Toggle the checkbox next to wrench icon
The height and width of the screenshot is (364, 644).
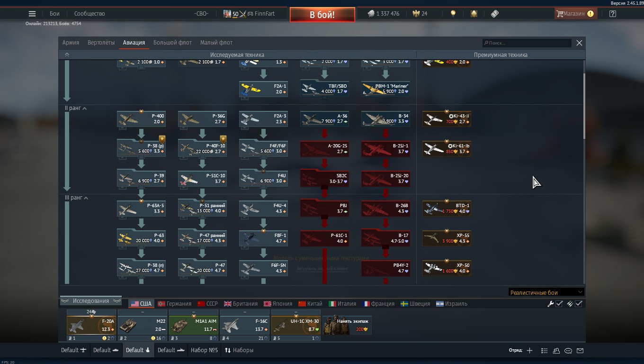coord(559,304)
